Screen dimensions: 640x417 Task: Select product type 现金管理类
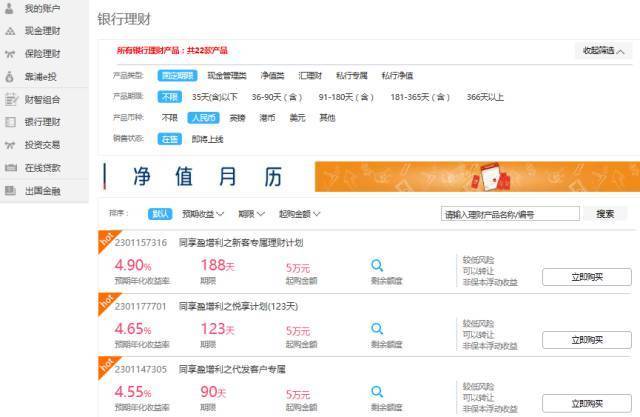227,75
